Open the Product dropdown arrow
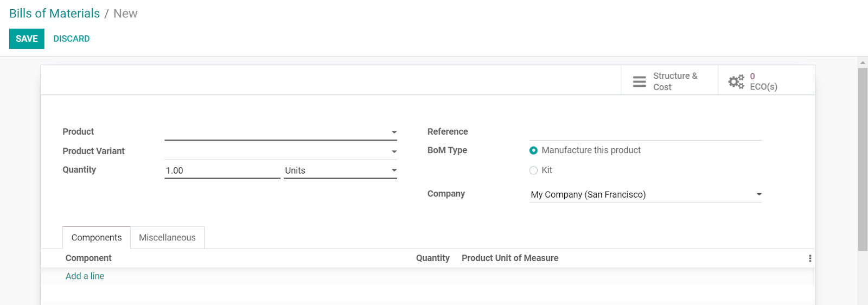This screenshot has height=305, width=868. pyautogui.click(x=394, y=132)
